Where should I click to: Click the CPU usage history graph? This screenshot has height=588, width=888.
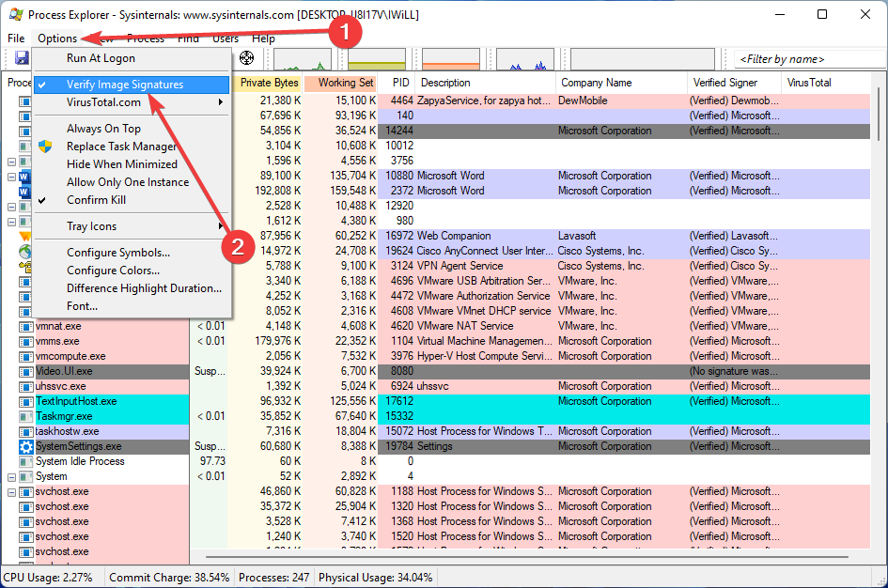(x=303, y=59)
